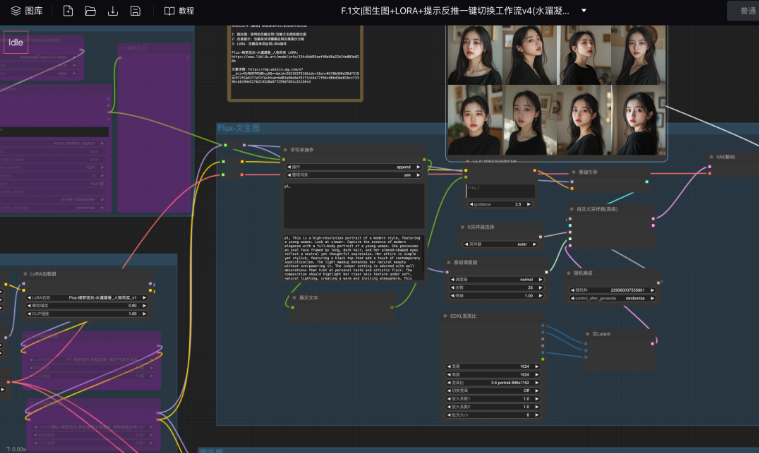The width and height of the screenshot is (759, 453).
Task: Decrease 高度 1024 with left arrow
Action: click(449, 375)
